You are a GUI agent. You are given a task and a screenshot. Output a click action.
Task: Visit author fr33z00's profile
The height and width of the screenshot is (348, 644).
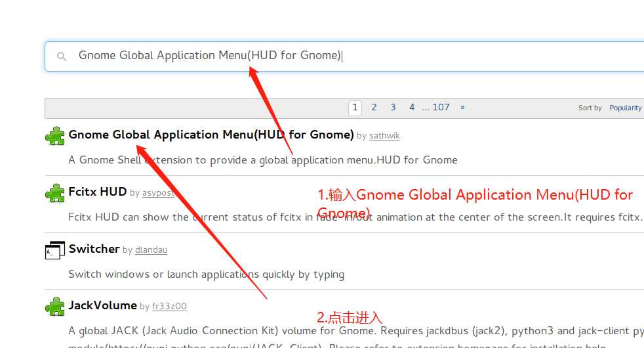[x=169, y=307]
